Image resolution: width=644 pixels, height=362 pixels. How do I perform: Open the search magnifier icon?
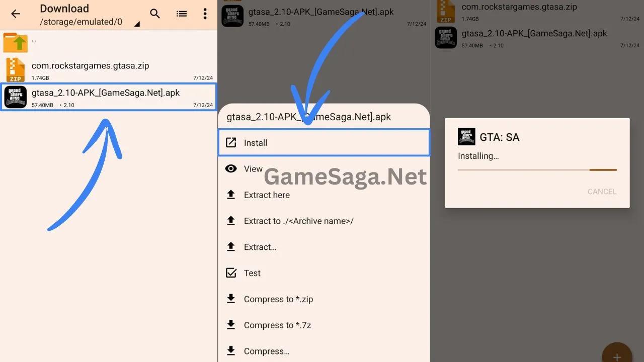point(155,14)
